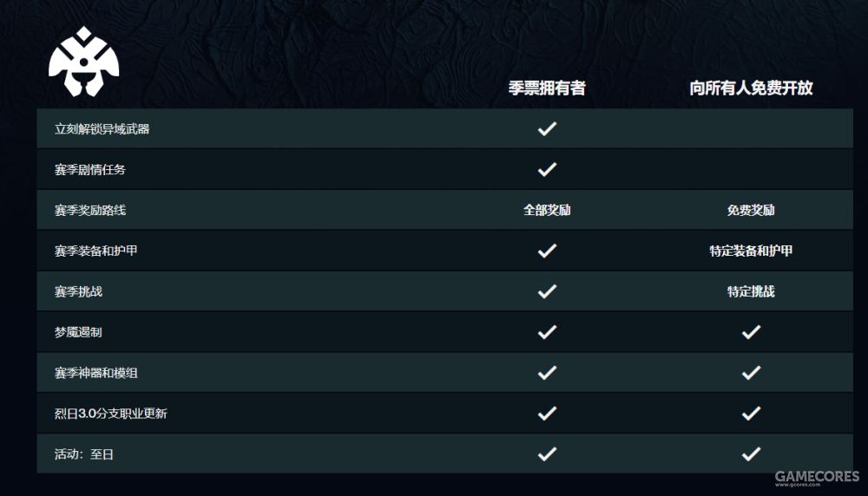Click the 赛季奖励路线 row label
This screenshot has height=496, width=868.
[90, 210]
